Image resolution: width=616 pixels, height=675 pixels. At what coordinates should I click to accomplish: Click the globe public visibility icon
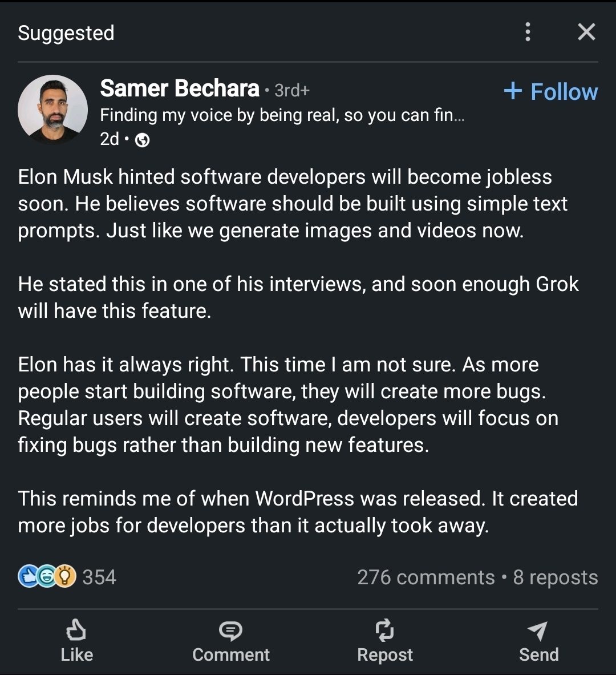pos(142,139)
